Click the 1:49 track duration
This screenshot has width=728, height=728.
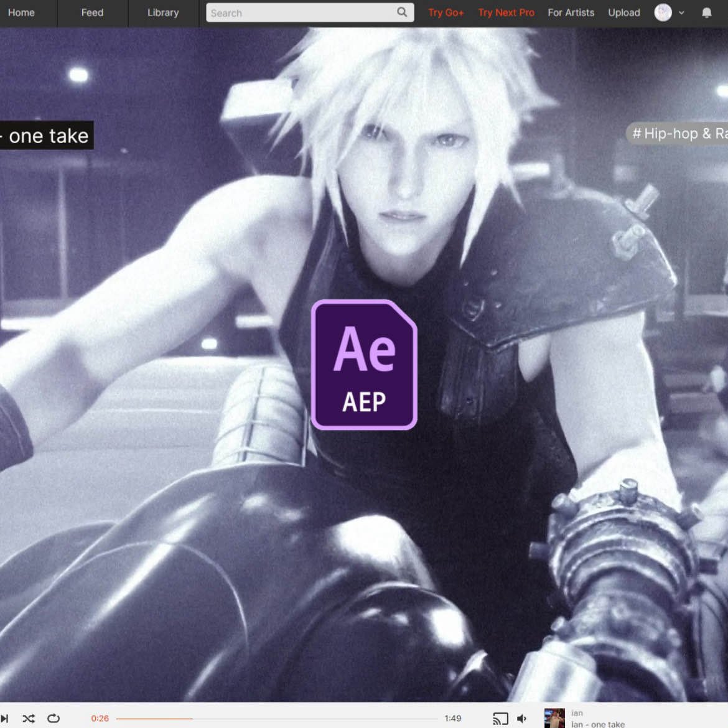(453, 718)
